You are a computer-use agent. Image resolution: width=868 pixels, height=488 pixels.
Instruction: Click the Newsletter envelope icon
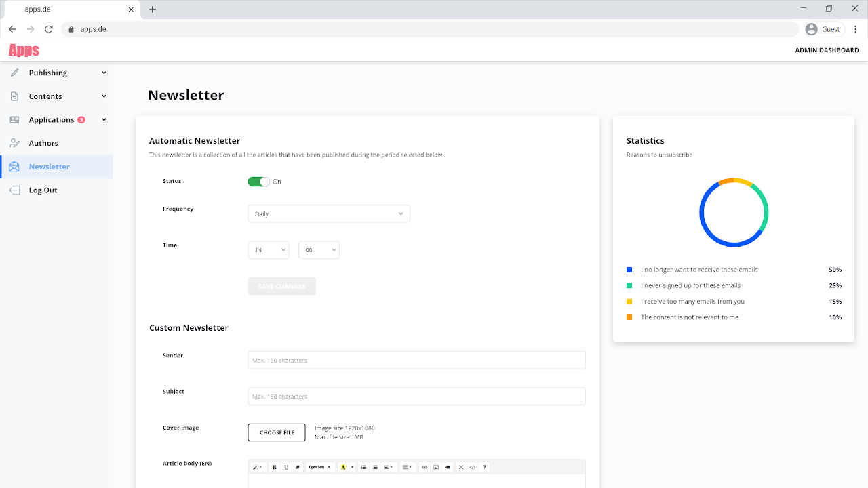(x=15, y=167)
